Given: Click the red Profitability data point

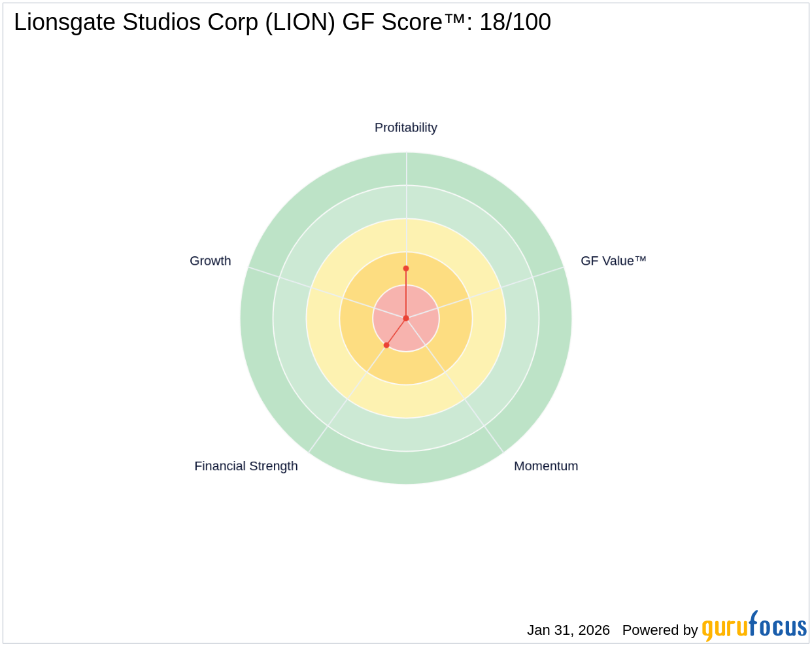Looking at the screenshot, I should point(406,269).
